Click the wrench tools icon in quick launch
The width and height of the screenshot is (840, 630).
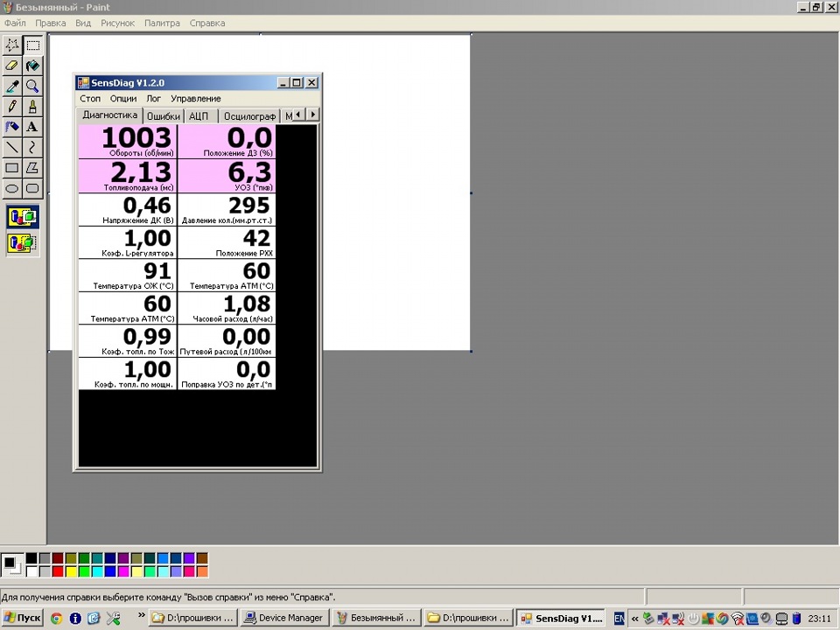click(113, 619)
